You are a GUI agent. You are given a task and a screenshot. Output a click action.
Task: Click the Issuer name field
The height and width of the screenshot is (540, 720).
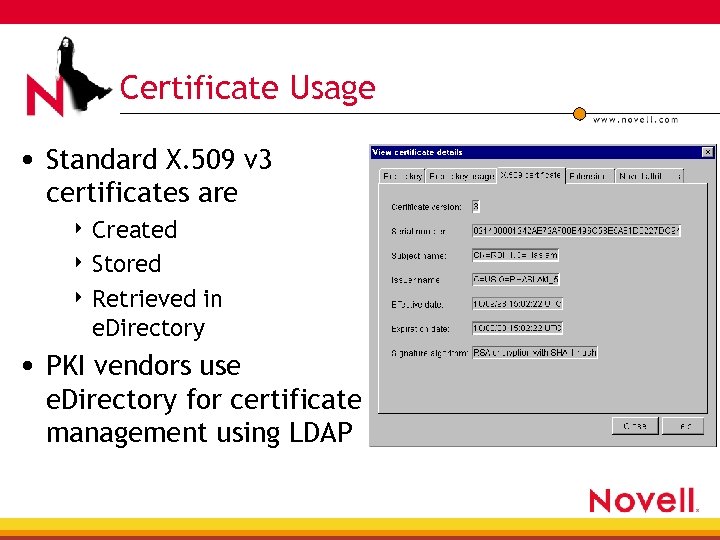516,279
